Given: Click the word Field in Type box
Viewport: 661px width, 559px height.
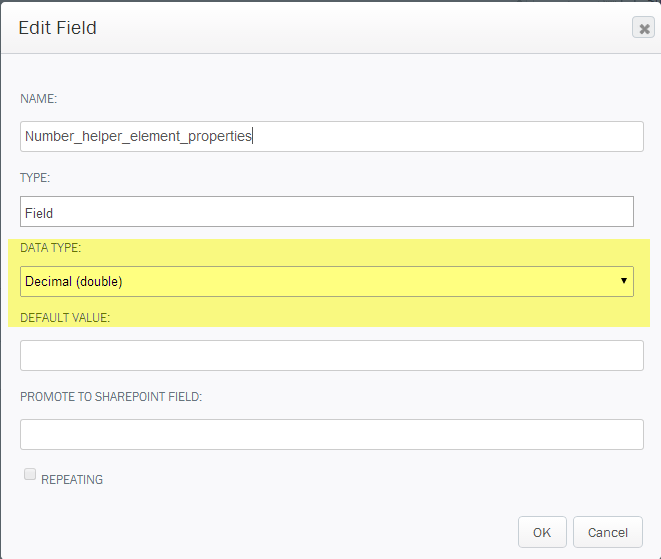Looking at the screenshot, I should coord(39,213).
